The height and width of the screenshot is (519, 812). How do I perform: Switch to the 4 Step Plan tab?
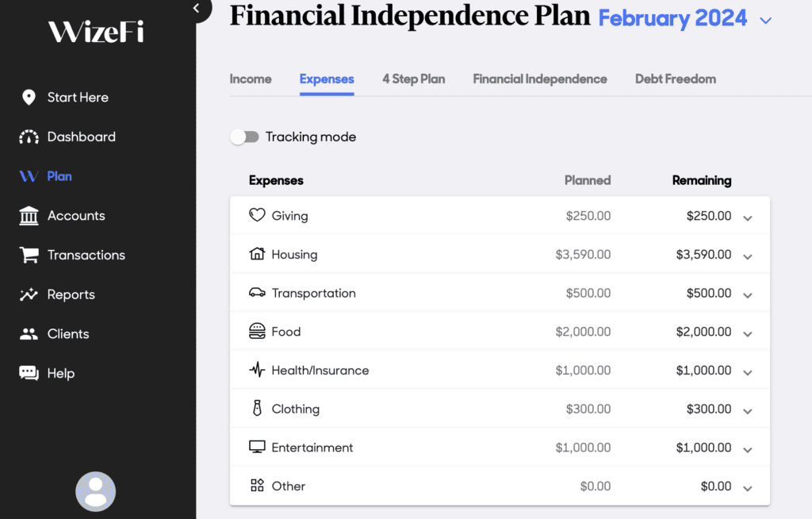point(413,79)
